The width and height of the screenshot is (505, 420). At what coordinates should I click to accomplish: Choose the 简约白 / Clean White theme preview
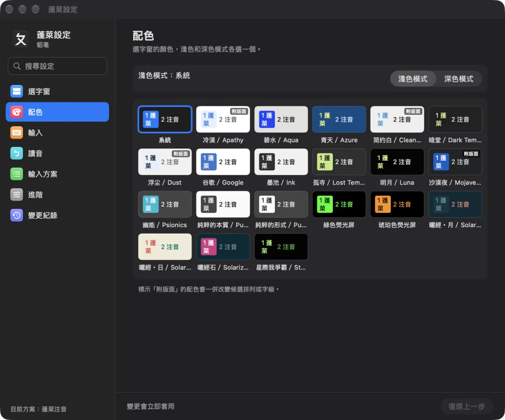click(x=397, y=119)
